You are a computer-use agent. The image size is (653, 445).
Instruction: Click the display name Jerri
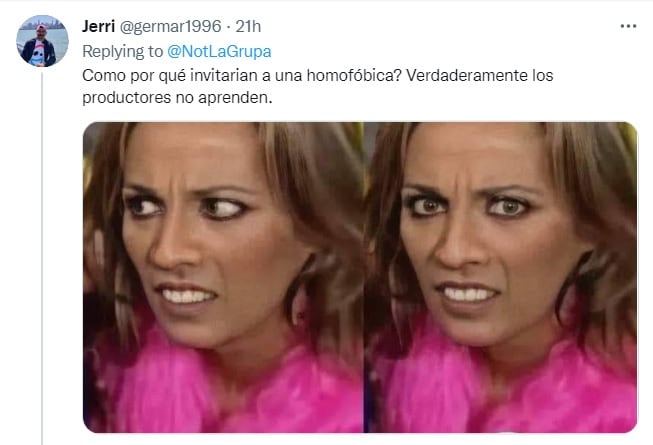98,27
